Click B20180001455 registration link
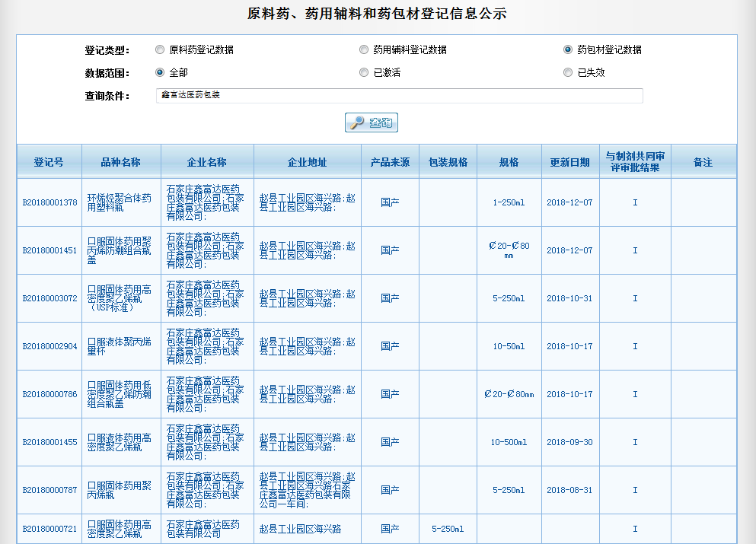 pos(49,442)
